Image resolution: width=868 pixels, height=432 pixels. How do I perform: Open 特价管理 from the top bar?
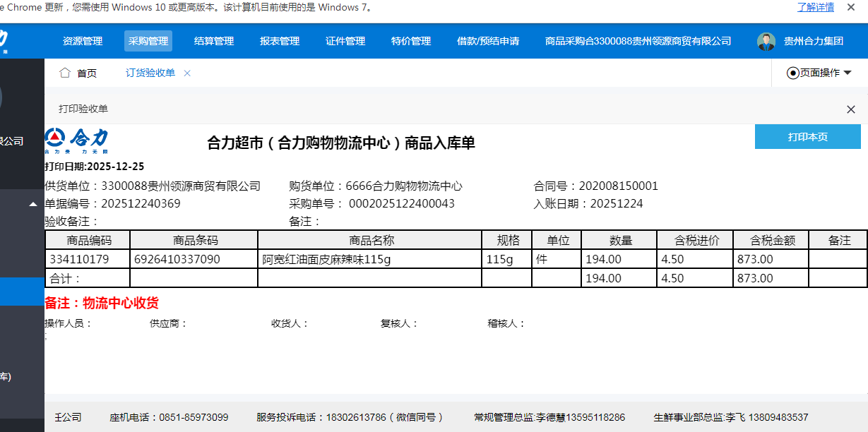point(411,41)
